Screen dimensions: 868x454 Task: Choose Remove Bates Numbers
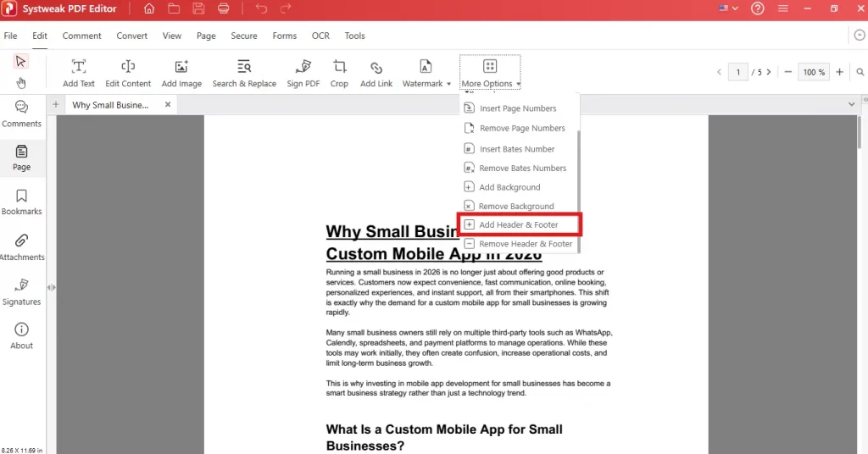[x=519, y=168]
